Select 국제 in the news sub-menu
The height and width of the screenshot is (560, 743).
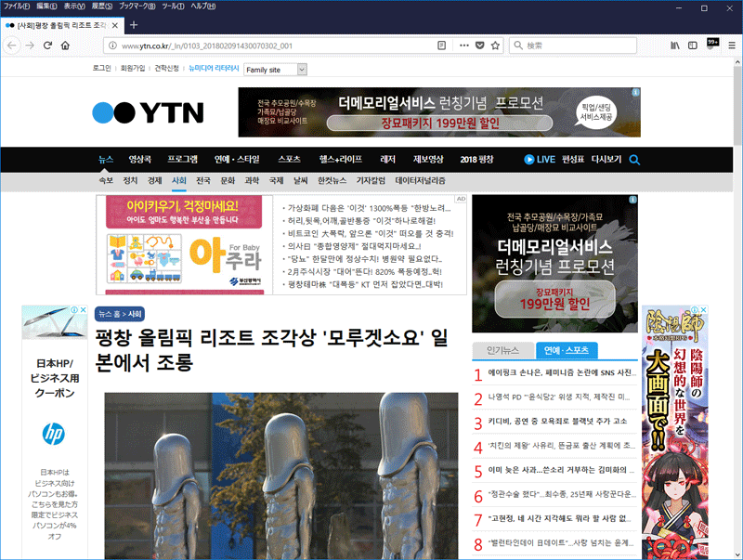(x=276, y=180)
